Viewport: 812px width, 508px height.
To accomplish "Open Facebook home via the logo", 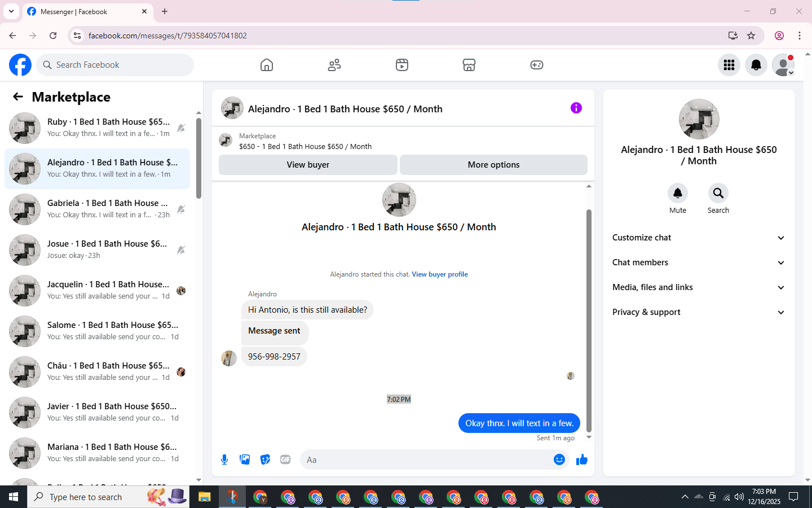I will point(20,65).
